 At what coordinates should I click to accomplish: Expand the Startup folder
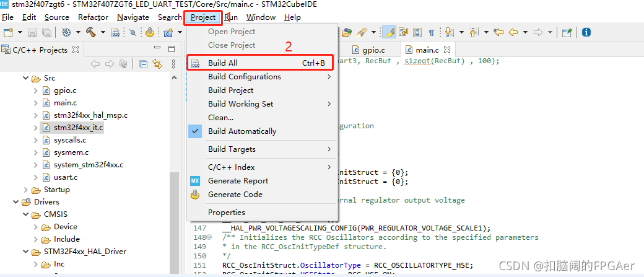click(x=26, y=190)
